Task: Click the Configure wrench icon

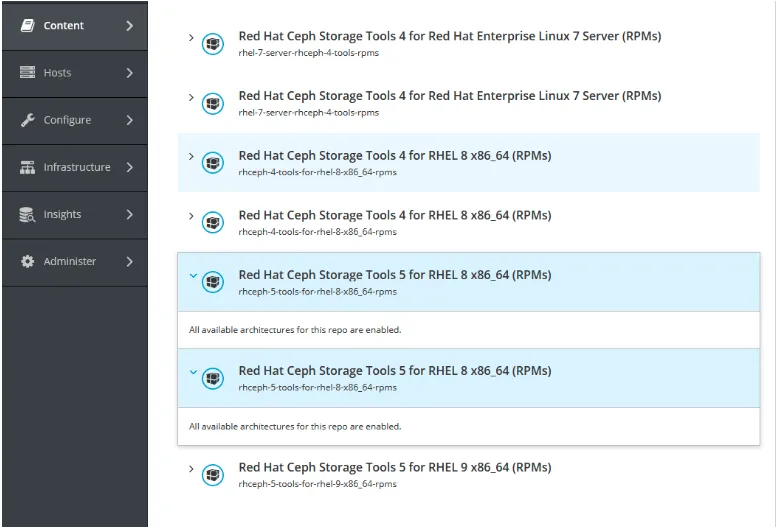Action: [x=28, y=120]
